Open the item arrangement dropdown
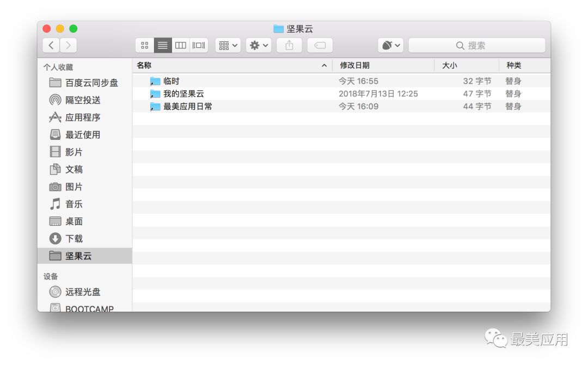The height and width of the screenshot is (365, 588). 228,45
